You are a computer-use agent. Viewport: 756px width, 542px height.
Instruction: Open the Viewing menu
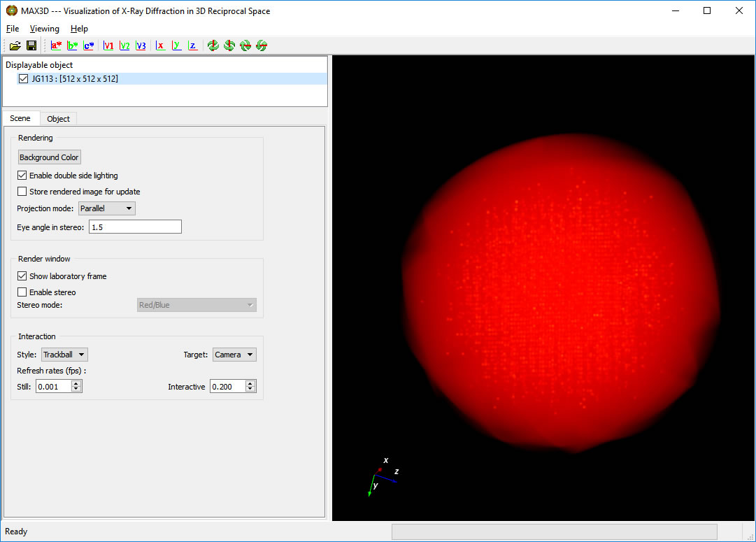tap(44, 29)
